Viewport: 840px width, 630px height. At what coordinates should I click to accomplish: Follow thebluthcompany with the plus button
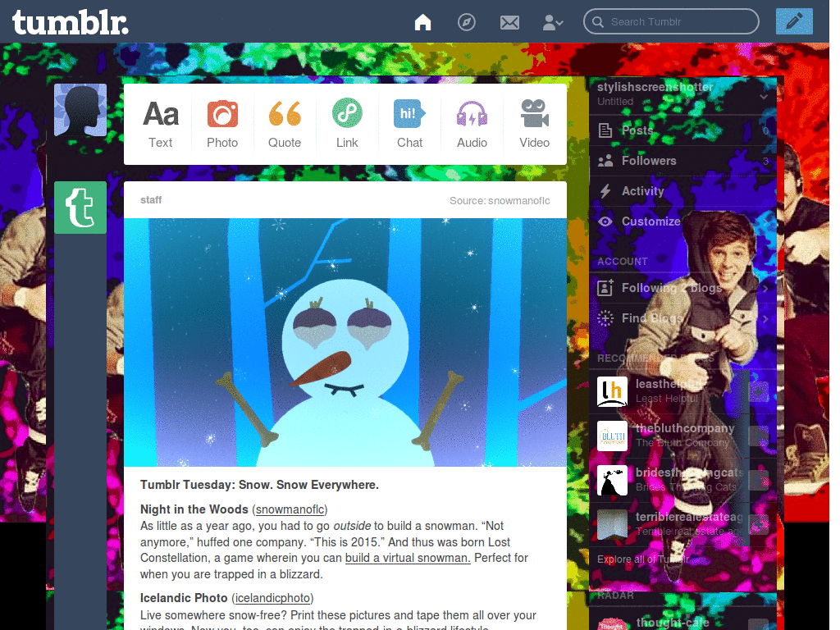click(x=759, y=436)
